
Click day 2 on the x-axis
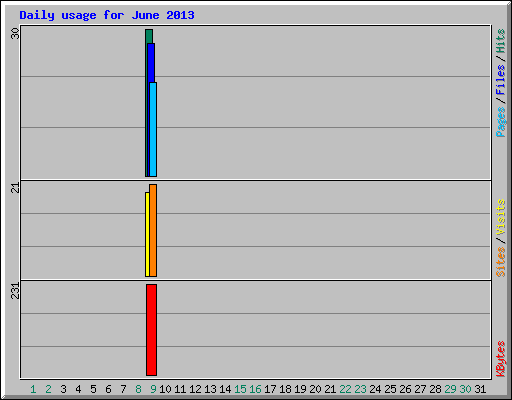pyautogui.click(x=48, y=389)
